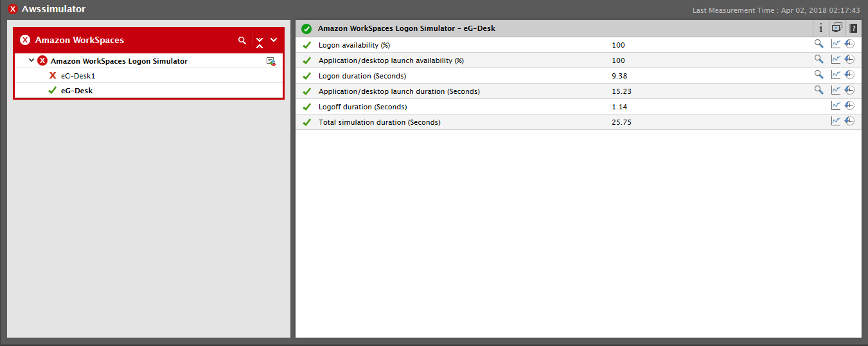Click Application/desktop launch duration (Seconds) label
868x346 pixels.
tap(399, 91)
